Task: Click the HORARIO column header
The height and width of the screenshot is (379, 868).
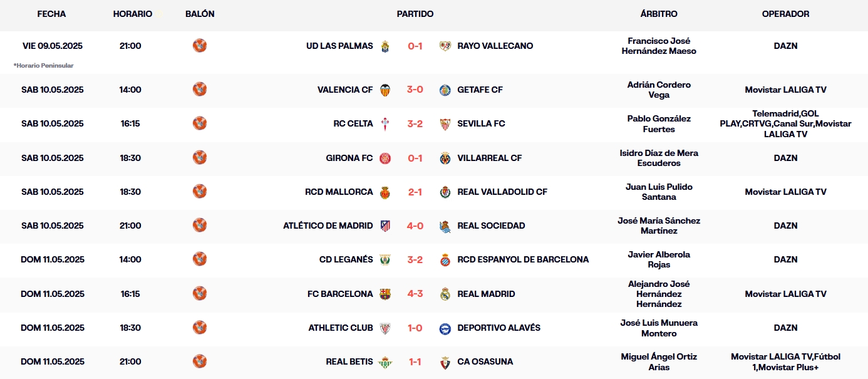Action: pyautogui.click(x=132, y=14)
